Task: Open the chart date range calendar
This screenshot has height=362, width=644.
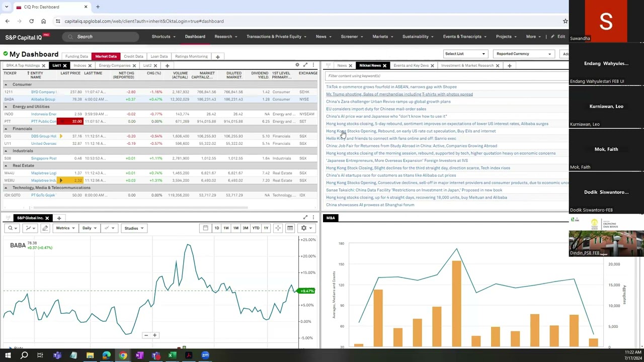Action: tap(205, 228)
